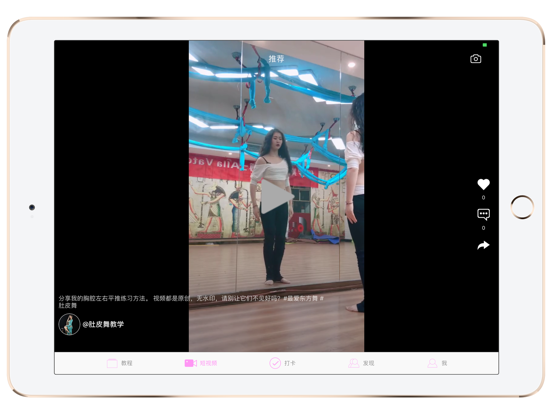Play the video with the center play button
552x414 pixels.
(x=277, y=196)
